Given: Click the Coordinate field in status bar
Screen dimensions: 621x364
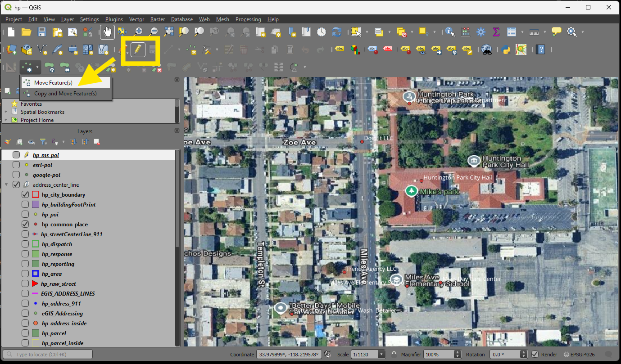Looking at the screenshot, I should [289, 355].
